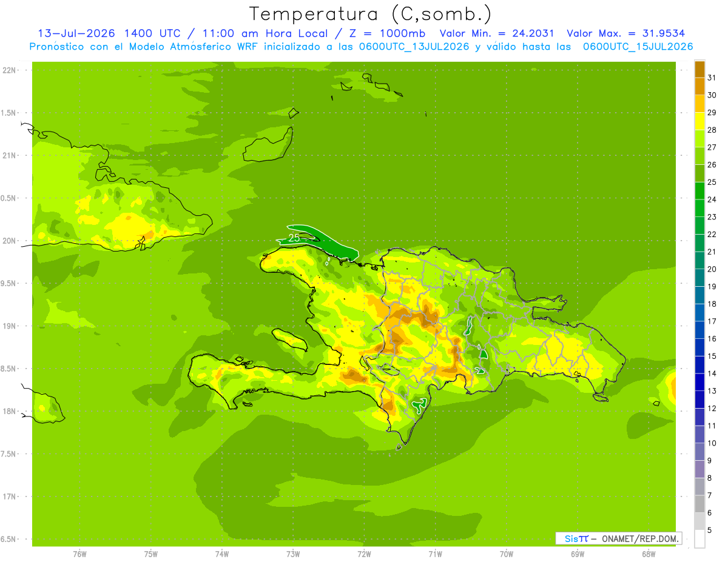The height and width of the screenshot is (562, 728).
Task: Pick the legend color between 26 and 27
Action: [x=699, y=156]
